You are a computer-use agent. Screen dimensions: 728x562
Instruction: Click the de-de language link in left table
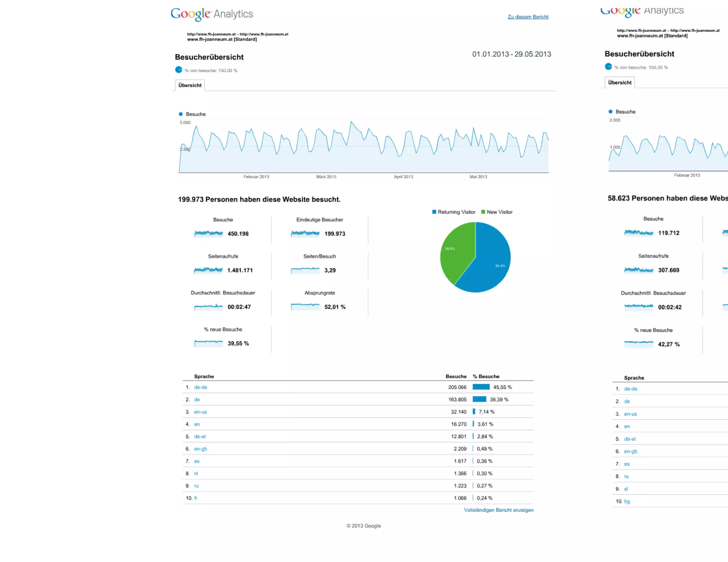click(x=200, y=387)
